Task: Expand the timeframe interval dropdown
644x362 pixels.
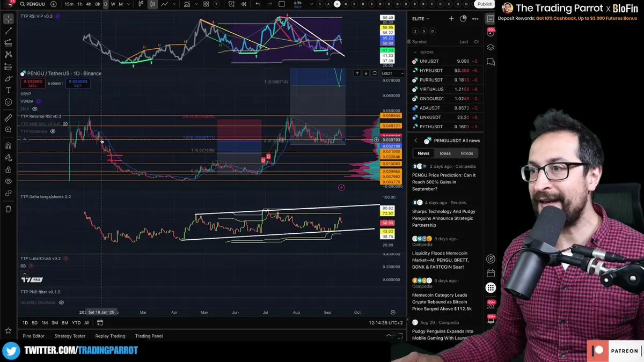Action: coord(128,4)
